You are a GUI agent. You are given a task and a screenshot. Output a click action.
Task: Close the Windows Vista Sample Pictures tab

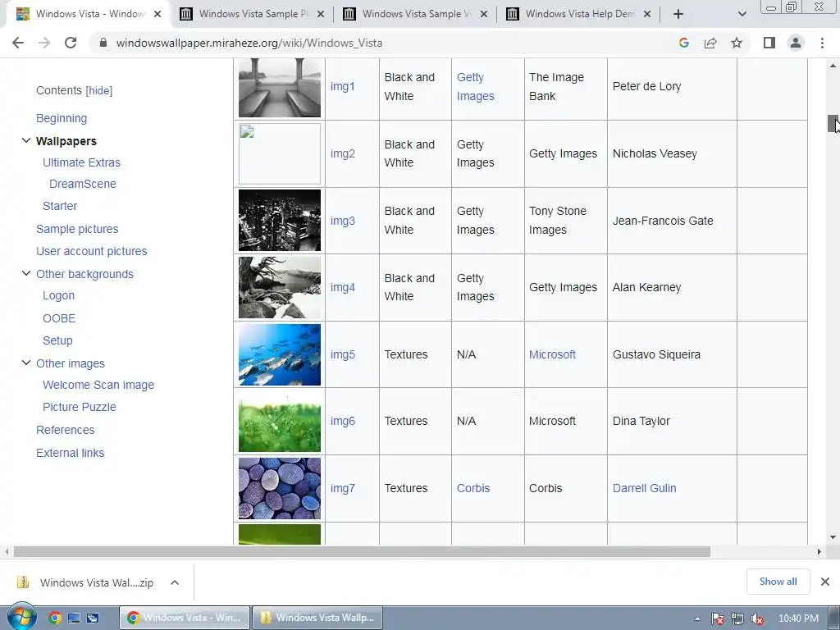[321, 14]
